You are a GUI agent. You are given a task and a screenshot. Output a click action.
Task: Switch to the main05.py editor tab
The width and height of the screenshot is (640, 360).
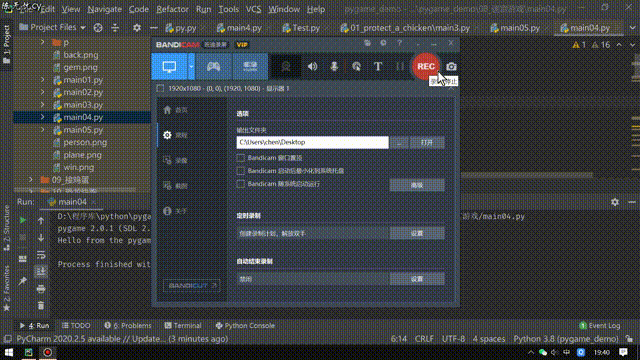coord(515,28)
